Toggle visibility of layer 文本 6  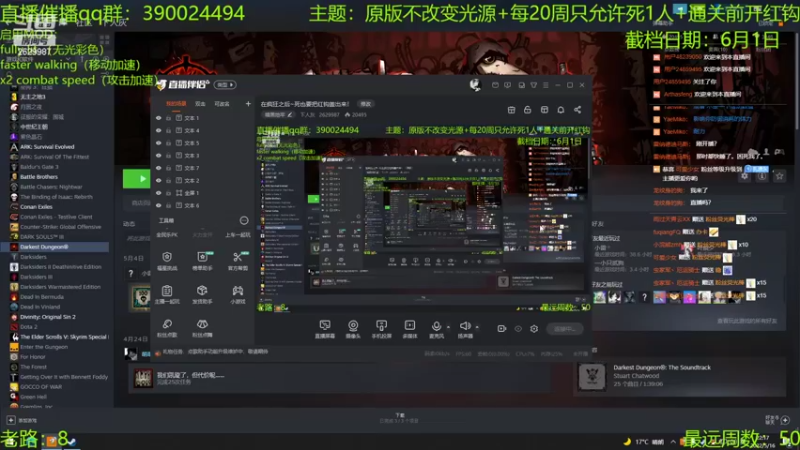click(x=159, y=206)
